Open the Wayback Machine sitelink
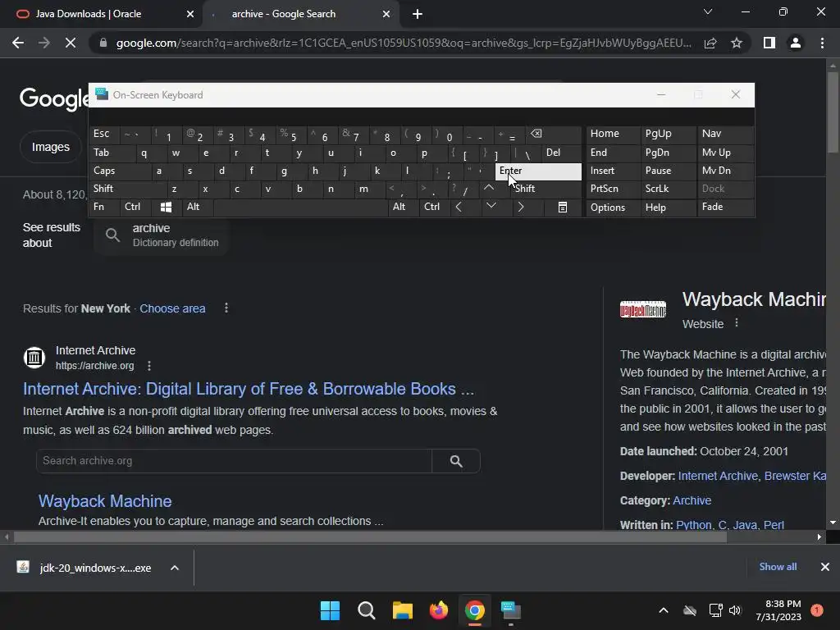840x630 pixels. (105, 501)
